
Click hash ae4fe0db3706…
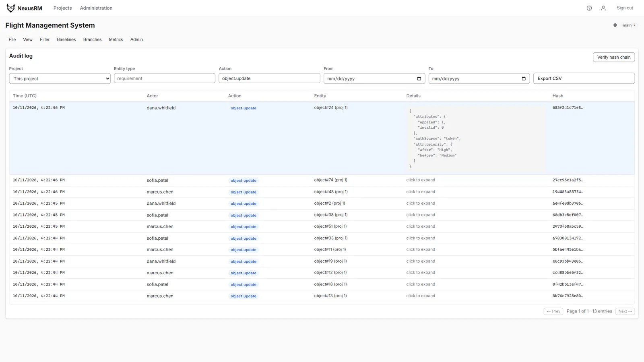tap(568, 204)
